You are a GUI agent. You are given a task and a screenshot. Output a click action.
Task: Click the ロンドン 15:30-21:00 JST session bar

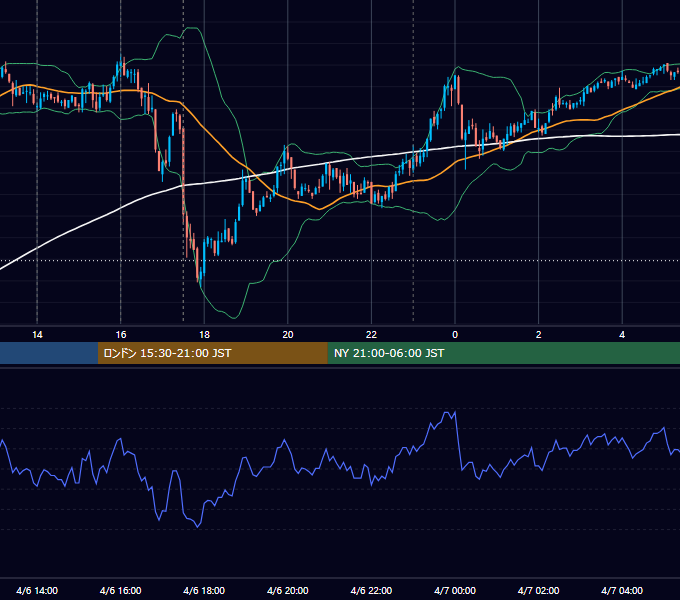212,353
